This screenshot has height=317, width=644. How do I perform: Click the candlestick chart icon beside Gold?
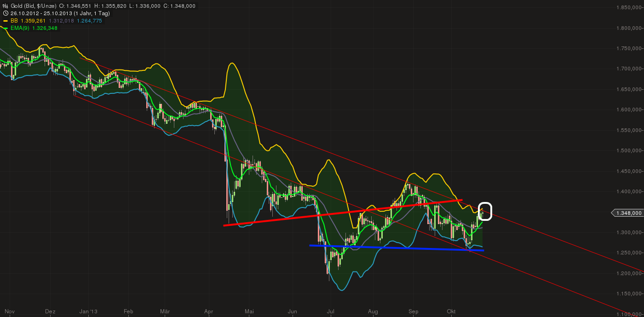6,6
